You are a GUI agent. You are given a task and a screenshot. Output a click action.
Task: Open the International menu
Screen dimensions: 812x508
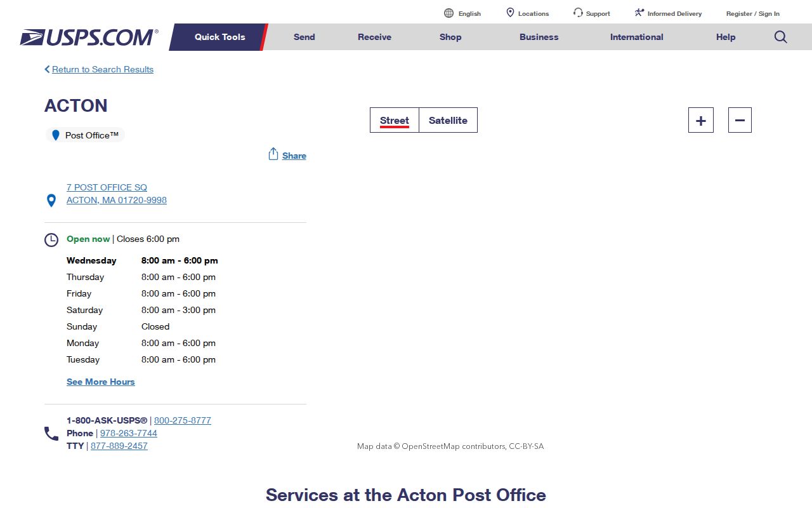pos(637,37)
